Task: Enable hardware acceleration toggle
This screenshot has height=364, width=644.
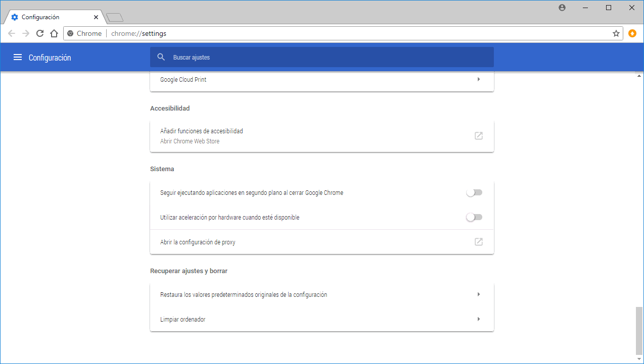Action: (x=474, y=217)
